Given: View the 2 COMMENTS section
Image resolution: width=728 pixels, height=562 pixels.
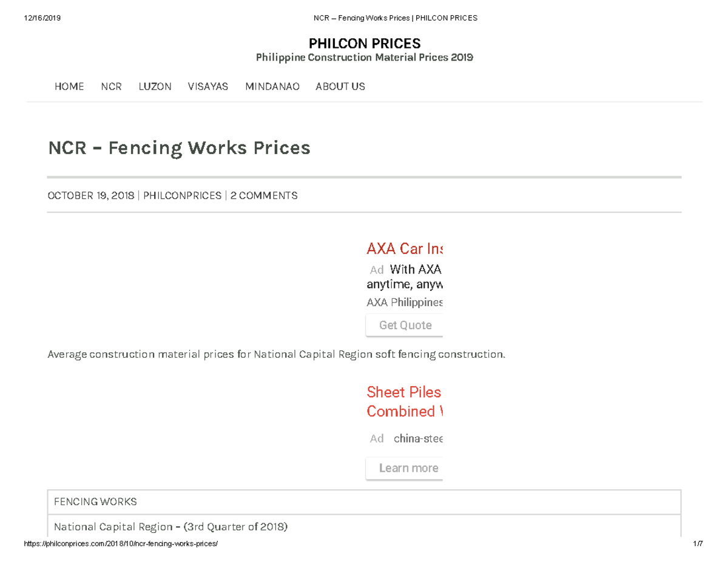Looking at the screenshot, I should [264, 195].
